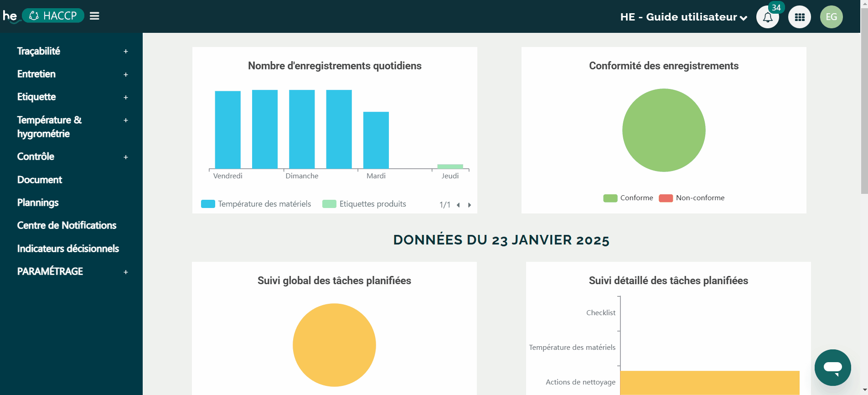The width and height of the screenshot is (868, 395).
Task: Open Contrôle menu item
Action: [36, 156]
